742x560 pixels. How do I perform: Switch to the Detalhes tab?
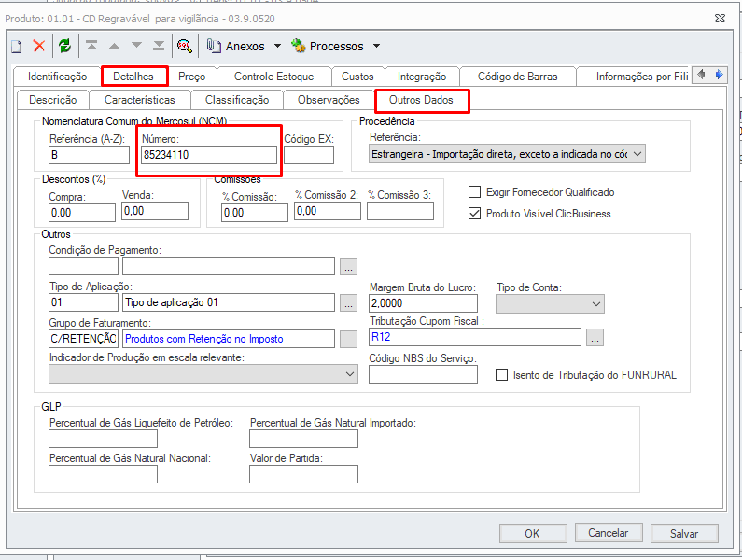click(133, 77)
